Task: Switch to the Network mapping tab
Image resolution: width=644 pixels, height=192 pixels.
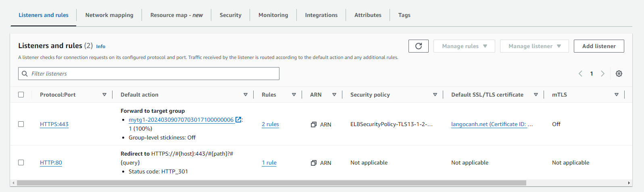Action: tap(109, 15)
